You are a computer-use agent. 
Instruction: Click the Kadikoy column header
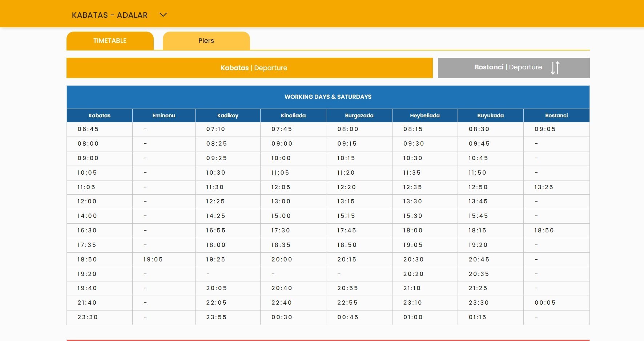click(228, 115)
